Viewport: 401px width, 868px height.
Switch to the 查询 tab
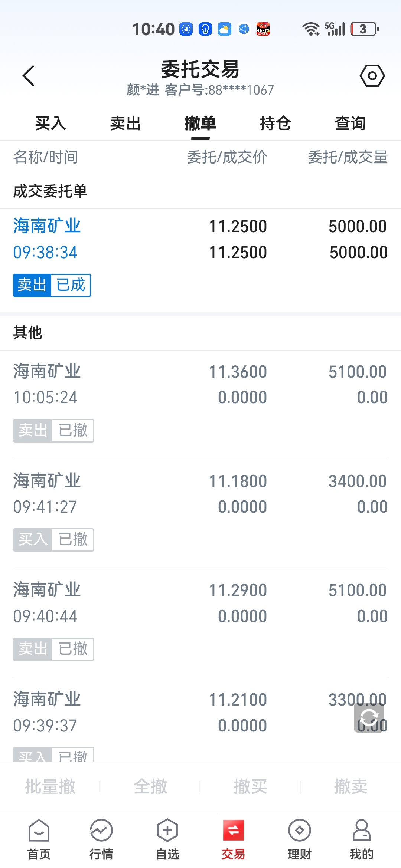tap(350, 123)
